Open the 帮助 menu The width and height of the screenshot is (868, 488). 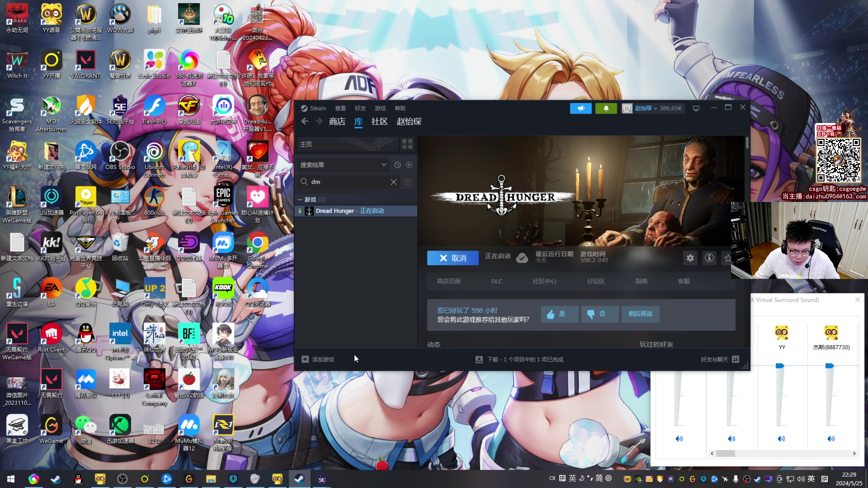pyautogui.click(x=400, y=108)
